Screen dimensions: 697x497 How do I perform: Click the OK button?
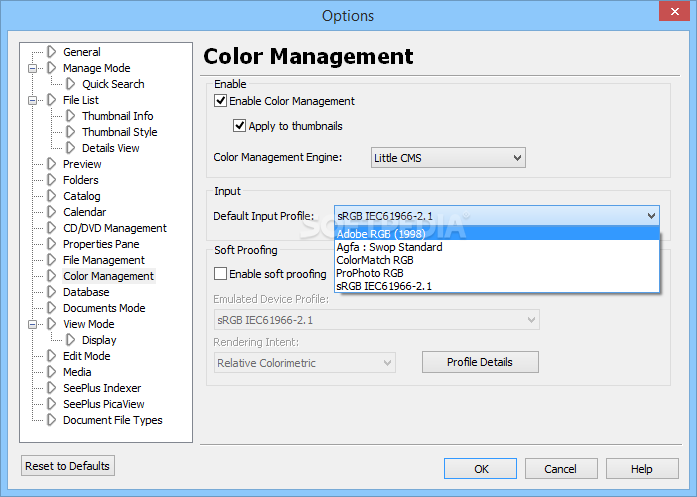481,469
